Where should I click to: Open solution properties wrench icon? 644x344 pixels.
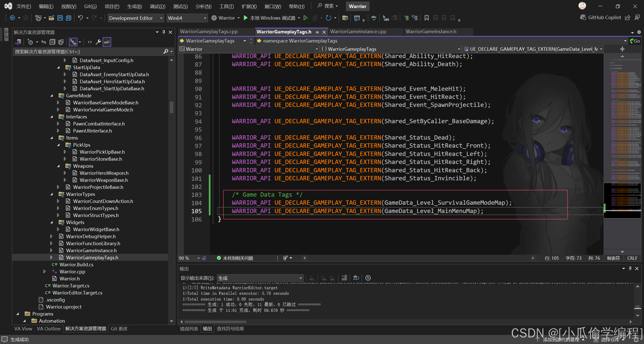98,42
